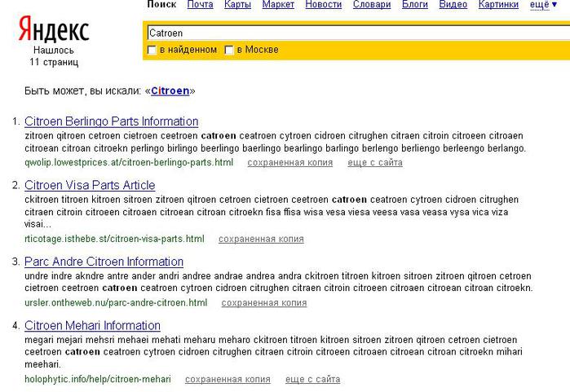Check the 'в Москве' checkbox
Viewport: 570px width, 392px height.
(x=229, y=51)
